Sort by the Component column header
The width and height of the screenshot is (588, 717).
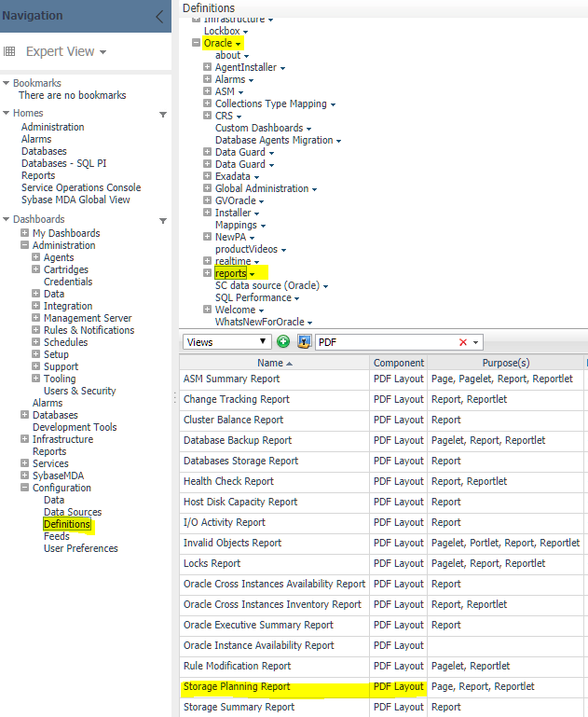point(399,363)
